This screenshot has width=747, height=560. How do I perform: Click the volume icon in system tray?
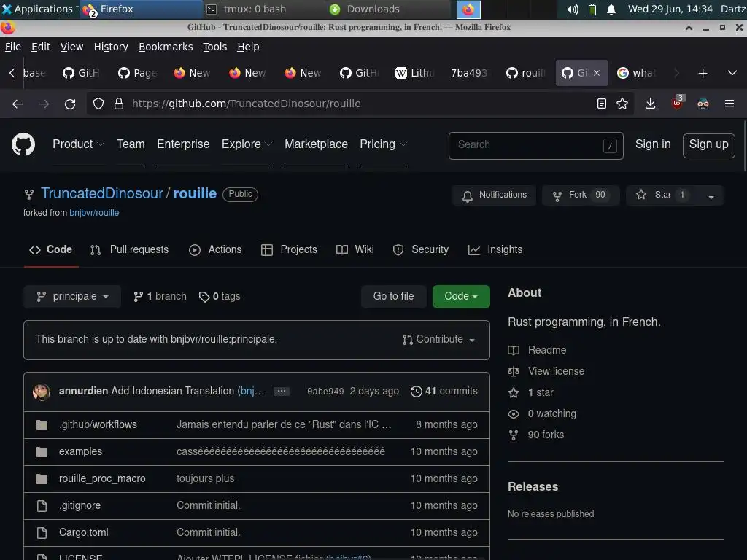pyautogui.click(x=573, y=9)
